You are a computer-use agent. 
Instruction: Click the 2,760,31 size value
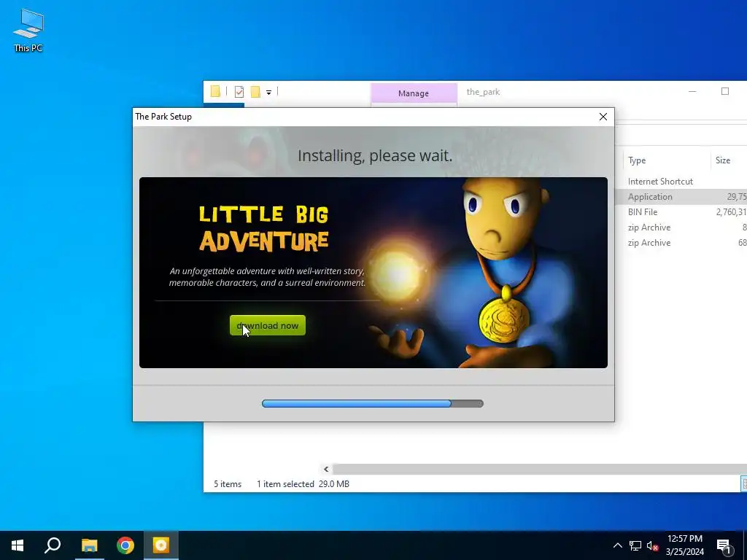pyautogui.click(x=731, y=212)
